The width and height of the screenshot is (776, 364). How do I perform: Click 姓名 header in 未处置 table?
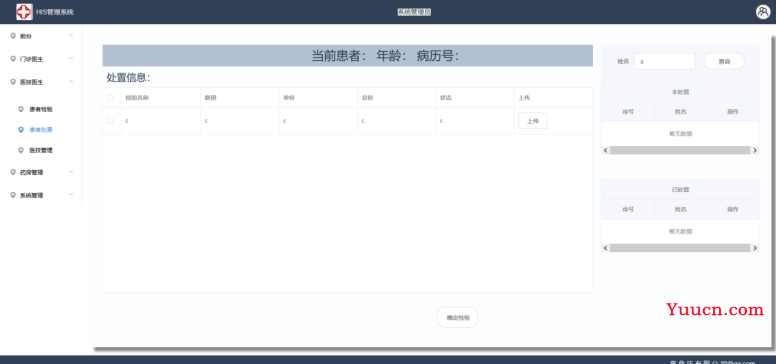(x=680, y=112)
